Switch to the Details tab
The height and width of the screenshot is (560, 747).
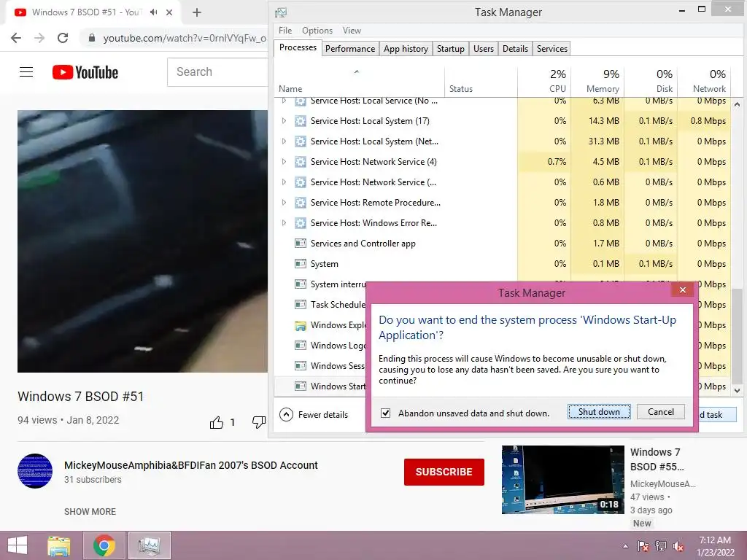pos(515,49)
